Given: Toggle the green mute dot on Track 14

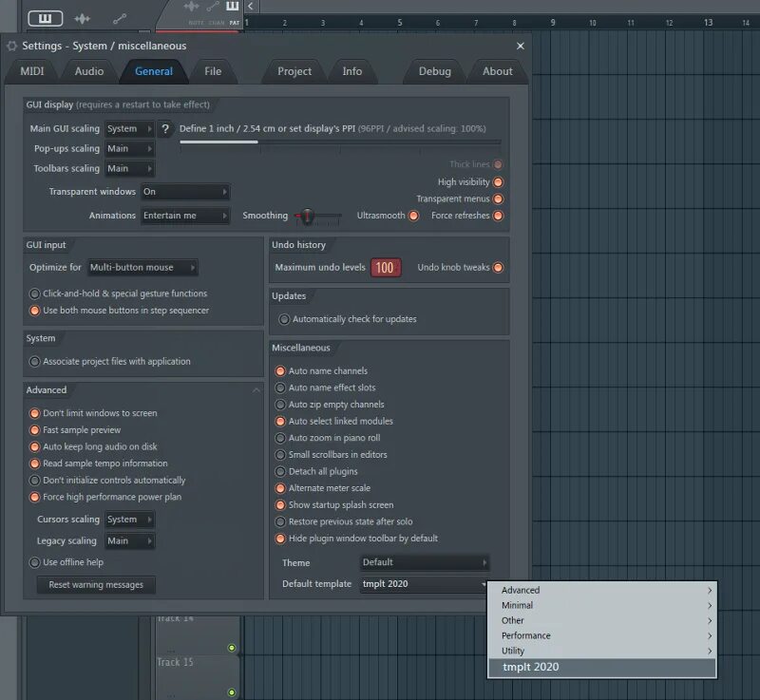Looking at the screenshot, I should coord(232,648).
